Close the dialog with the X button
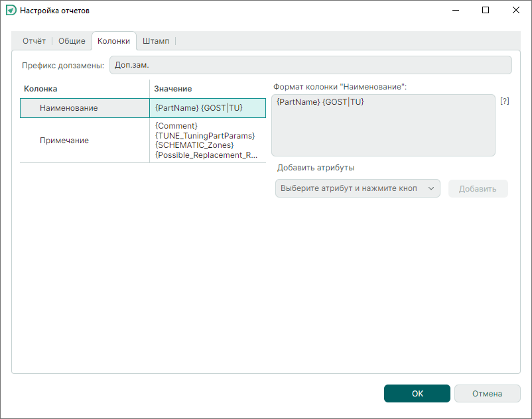 (516, 11)
